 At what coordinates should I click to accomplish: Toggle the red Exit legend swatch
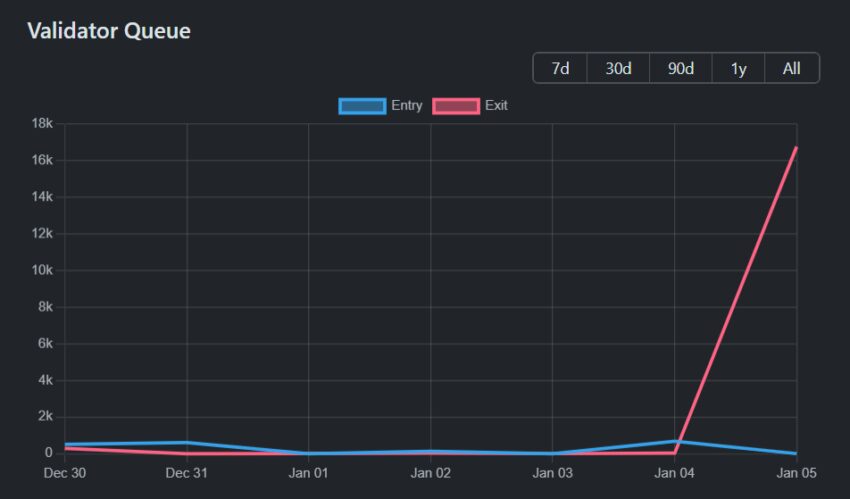point(455,105)
